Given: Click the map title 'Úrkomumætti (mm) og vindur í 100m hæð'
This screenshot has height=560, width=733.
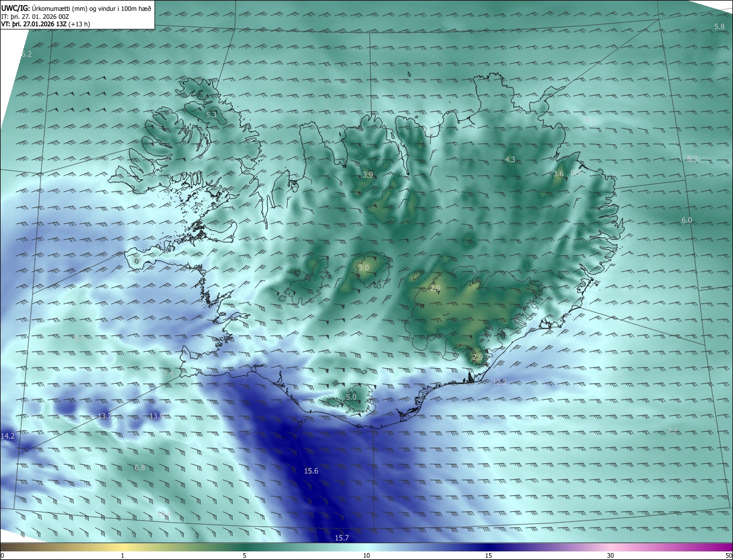Looking at the screenshot, I should click(92, 8).
